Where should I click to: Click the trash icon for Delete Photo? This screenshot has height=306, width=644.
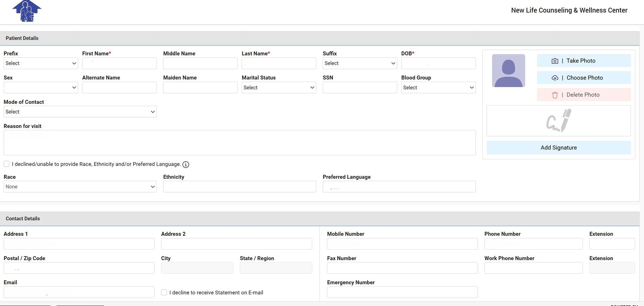[x=555, y=95]
